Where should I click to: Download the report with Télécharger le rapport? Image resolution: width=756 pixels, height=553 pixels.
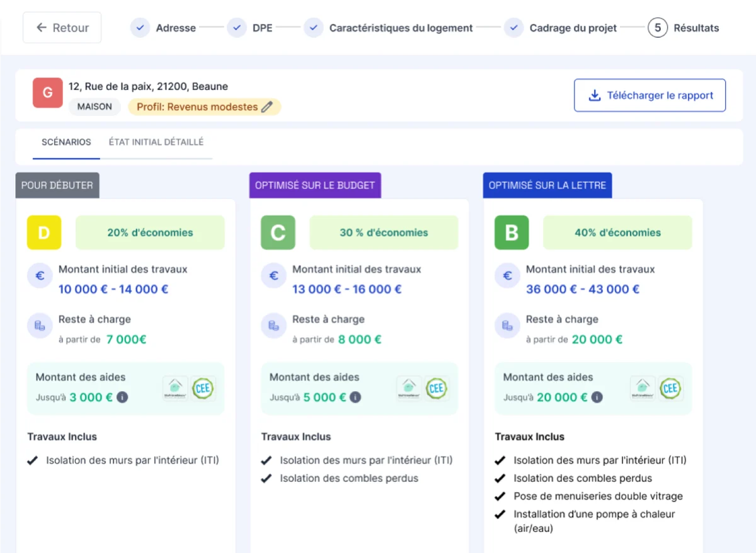pos(650,96)
